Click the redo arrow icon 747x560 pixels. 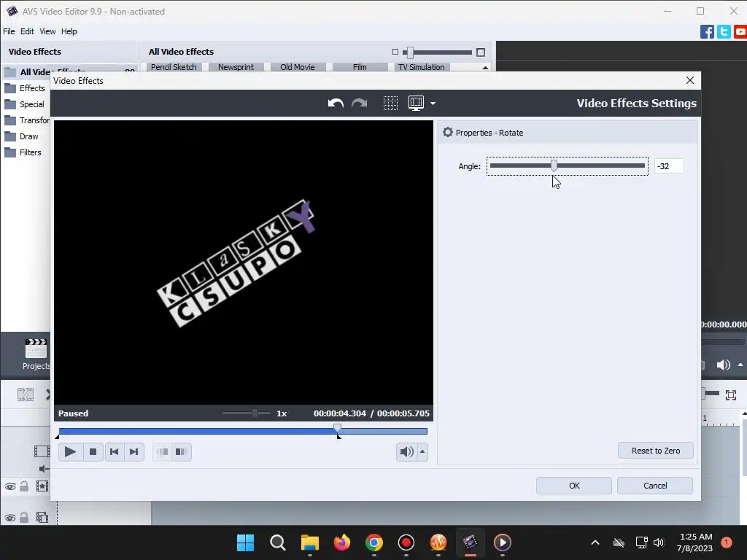coord(359,104)
